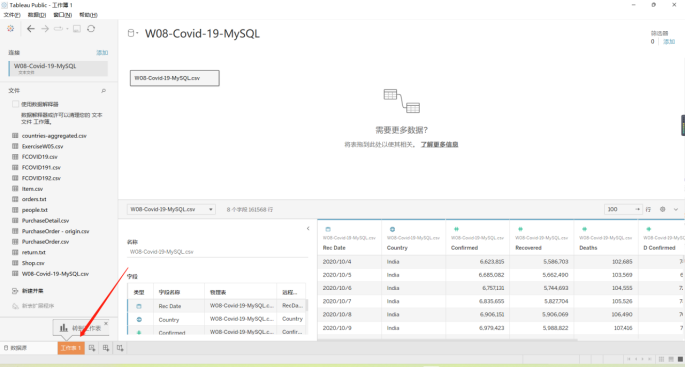Click Confirmed column number type icon
686x368 pixels.
tap(456, 229)
